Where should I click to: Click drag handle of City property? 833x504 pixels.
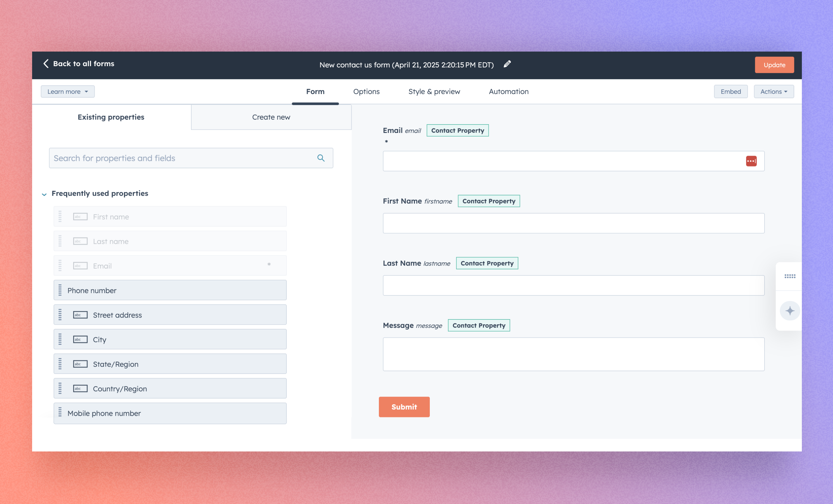[x=60, y=339]
